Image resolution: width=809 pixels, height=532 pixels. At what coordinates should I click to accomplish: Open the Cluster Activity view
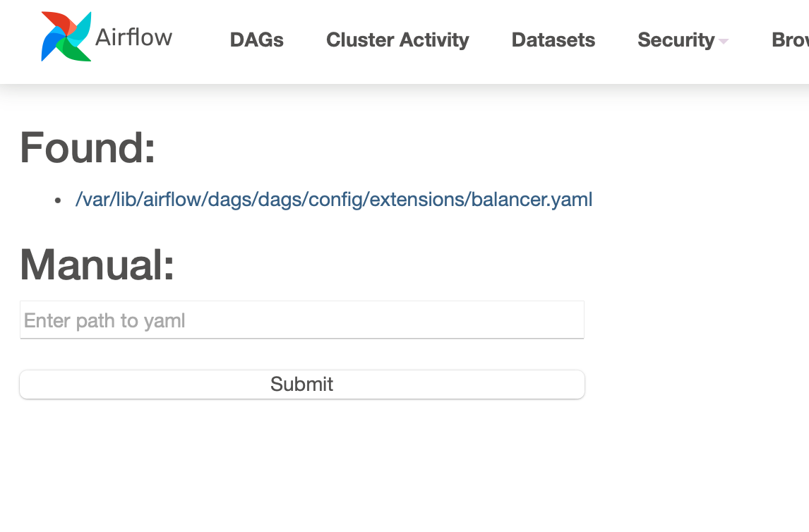(397, 40)
